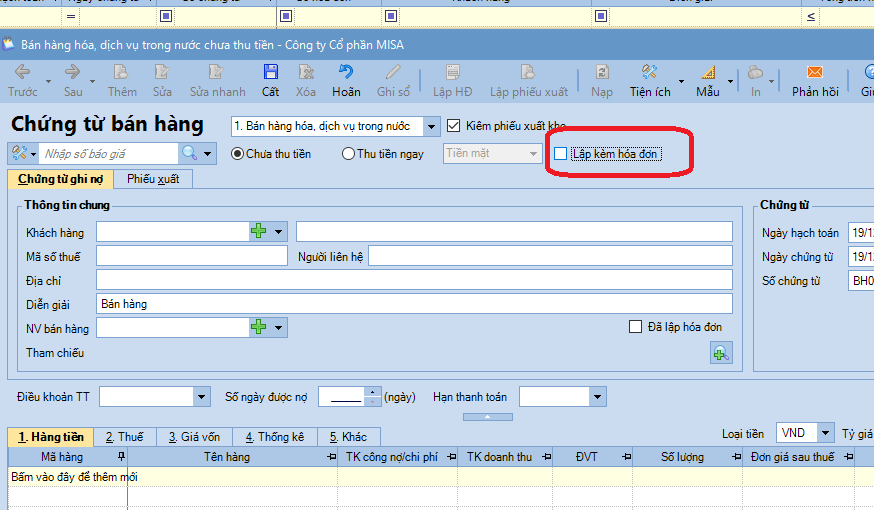Image resolution: width=874 pixels, height=510 pixels.
Task: Click the Mẫu template icon
Action: tap(707, 72)
